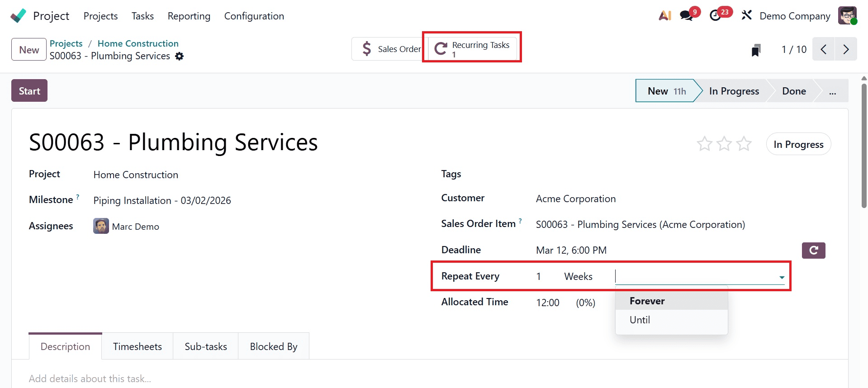Select the Done stage
The height and width of the screenshot is (388, 868).
point(794,91)
